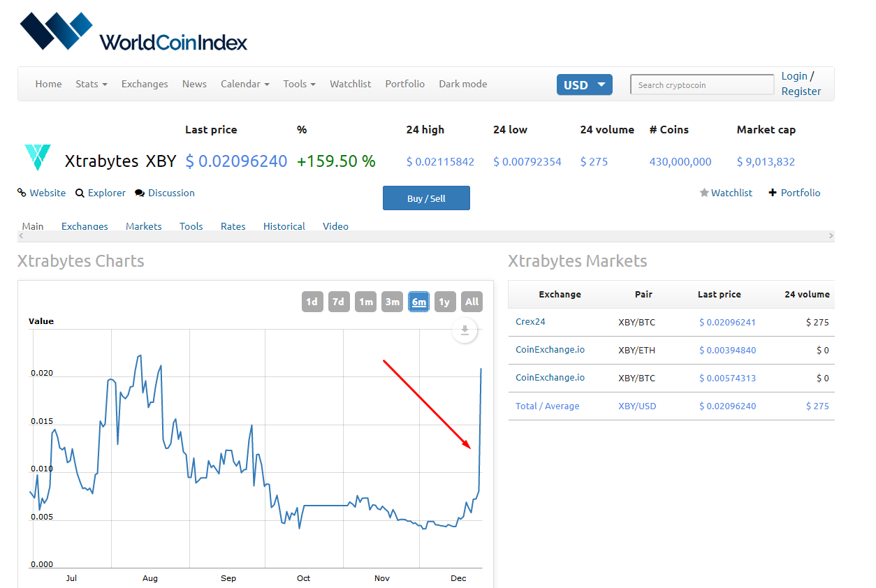Open the Explorer link
This screenshot has width=876, height=588.
coord(107,193)
